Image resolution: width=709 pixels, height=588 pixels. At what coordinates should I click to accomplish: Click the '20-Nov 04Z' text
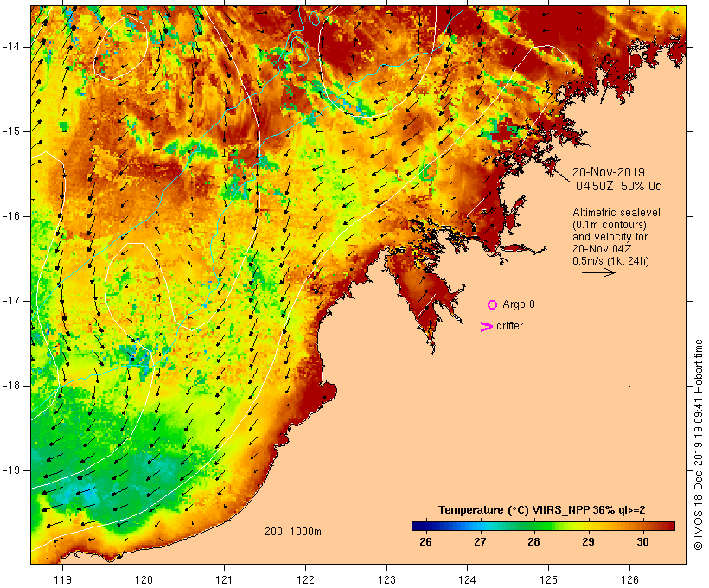(x=602, y=249)
